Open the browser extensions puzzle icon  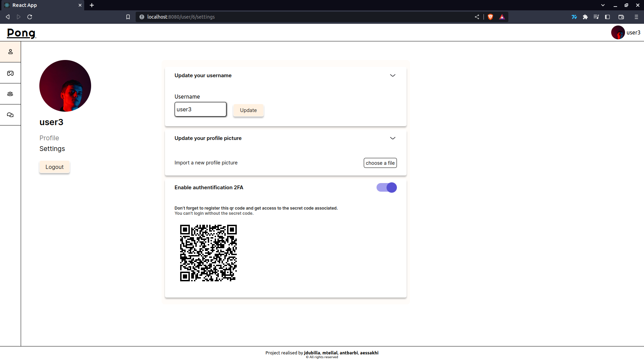pyautogui.click(x=585, y=17)
